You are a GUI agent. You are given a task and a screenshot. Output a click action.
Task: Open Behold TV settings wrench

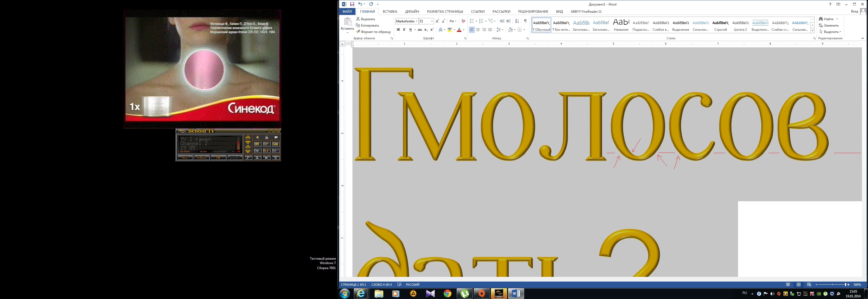coord(248,158)
